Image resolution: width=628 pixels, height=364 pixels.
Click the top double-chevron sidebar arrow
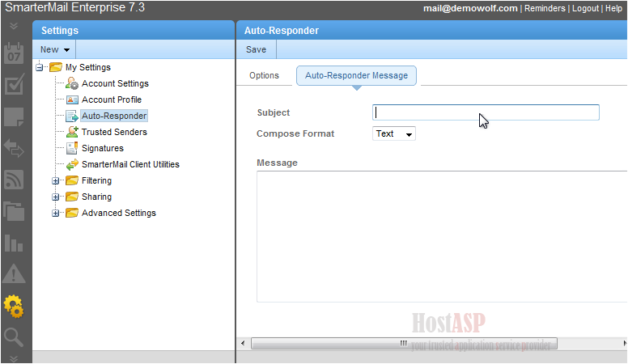pos(14,27)
